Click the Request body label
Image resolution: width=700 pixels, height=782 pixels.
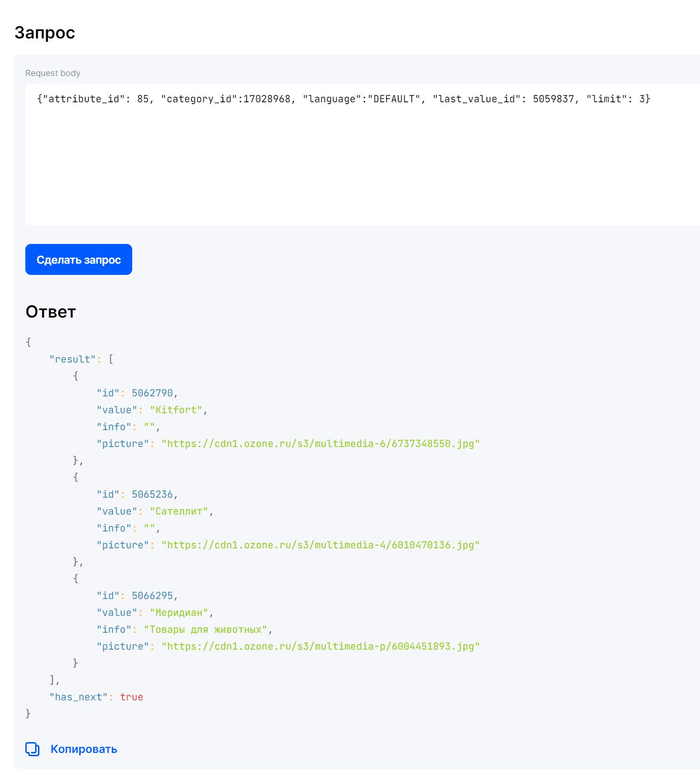coord(53,73)
